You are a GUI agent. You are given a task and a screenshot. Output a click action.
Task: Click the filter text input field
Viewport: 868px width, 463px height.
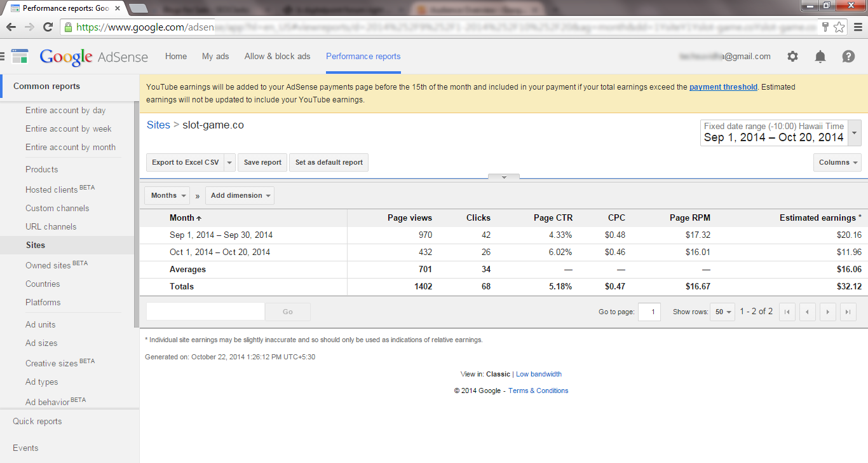point(205,312)
